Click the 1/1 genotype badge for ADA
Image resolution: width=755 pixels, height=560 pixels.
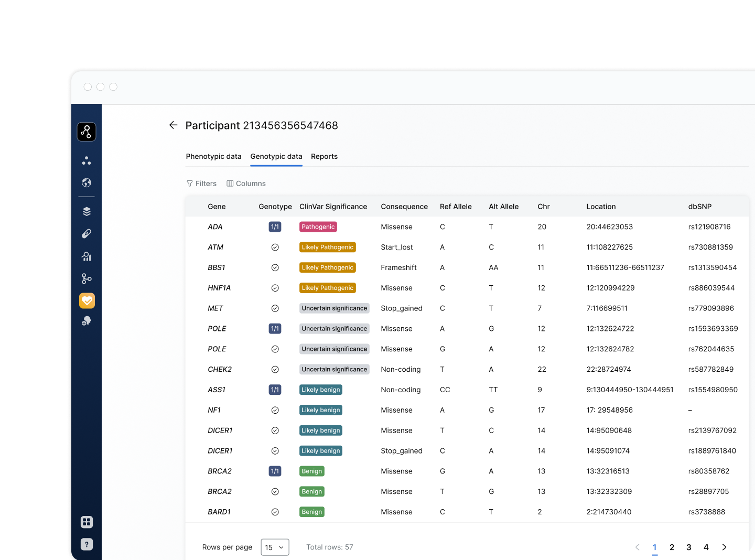tap(275, 227)
